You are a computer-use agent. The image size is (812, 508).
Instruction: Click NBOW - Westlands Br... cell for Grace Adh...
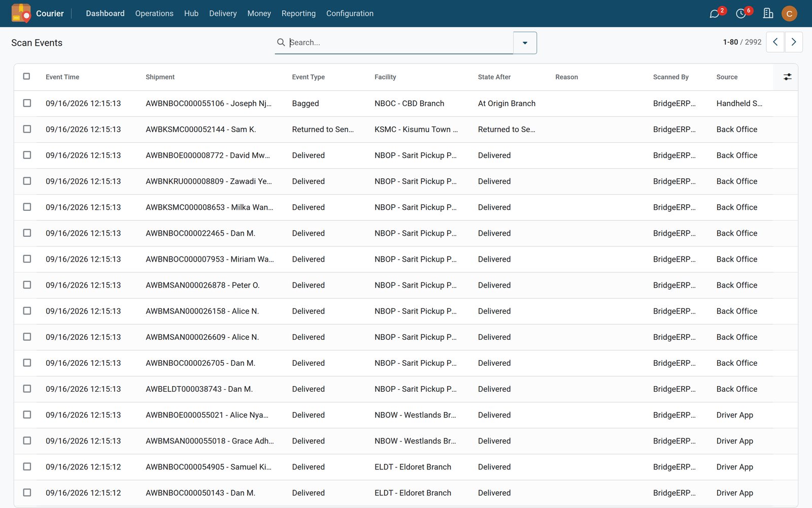click(415, 440)
